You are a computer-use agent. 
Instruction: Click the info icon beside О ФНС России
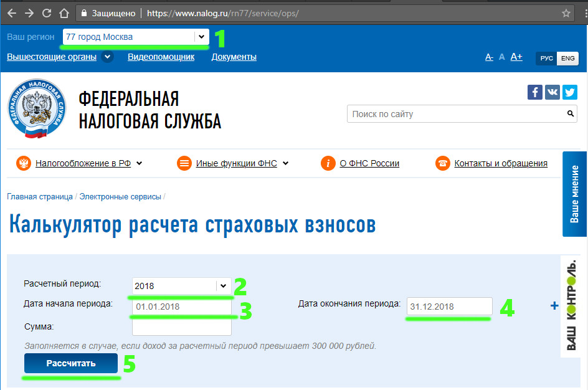pos(328,163)
